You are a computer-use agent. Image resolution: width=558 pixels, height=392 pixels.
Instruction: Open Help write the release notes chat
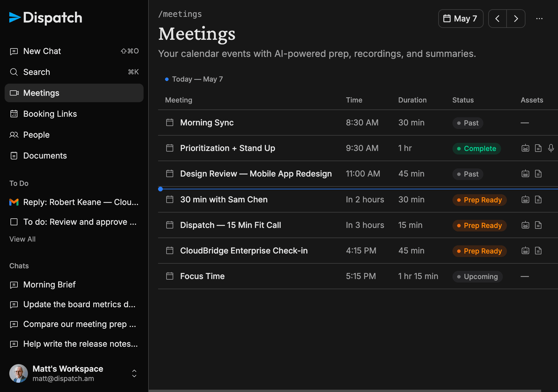coord(74,344)
